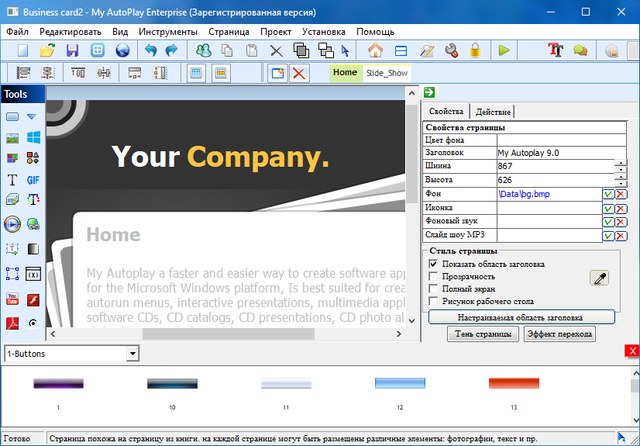
Task: Switch to the Действие tab
Action: tap(493, 111)
